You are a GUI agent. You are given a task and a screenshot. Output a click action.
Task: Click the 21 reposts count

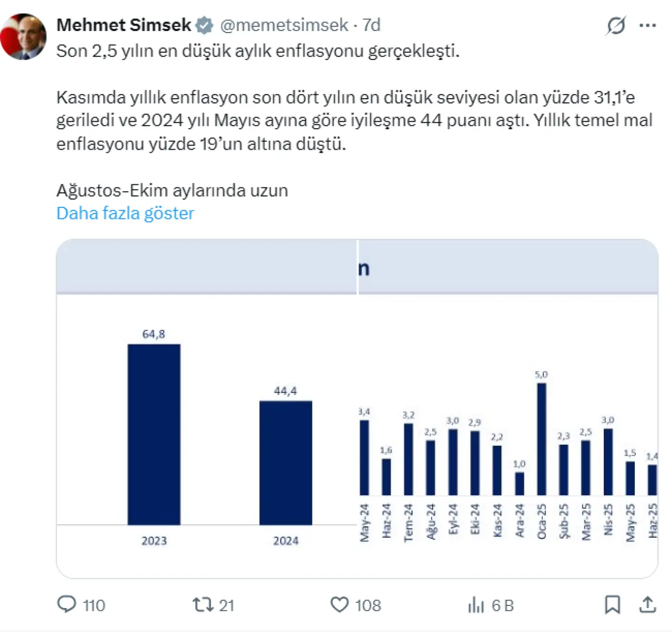coord(226,605)
